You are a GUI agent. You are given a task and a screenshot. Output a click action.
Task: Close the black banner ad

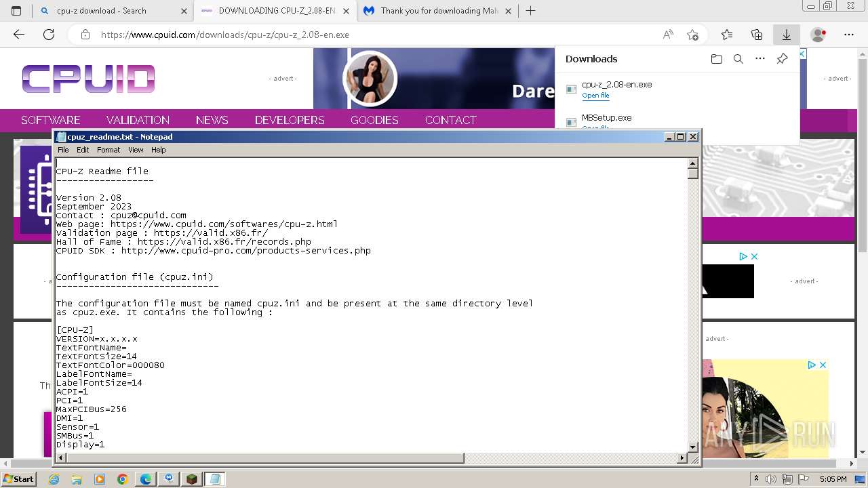(x=754, y=256)
